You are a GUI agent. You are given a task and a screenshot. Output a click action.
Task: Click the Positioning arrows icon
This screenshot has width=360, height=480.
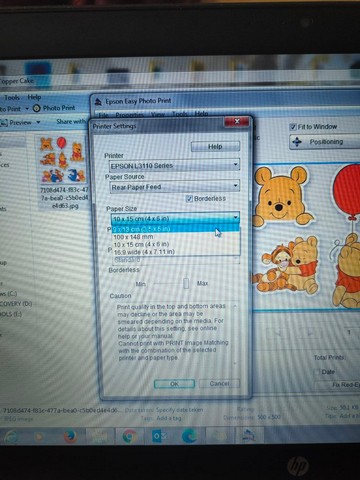click(x=297, y=142)
